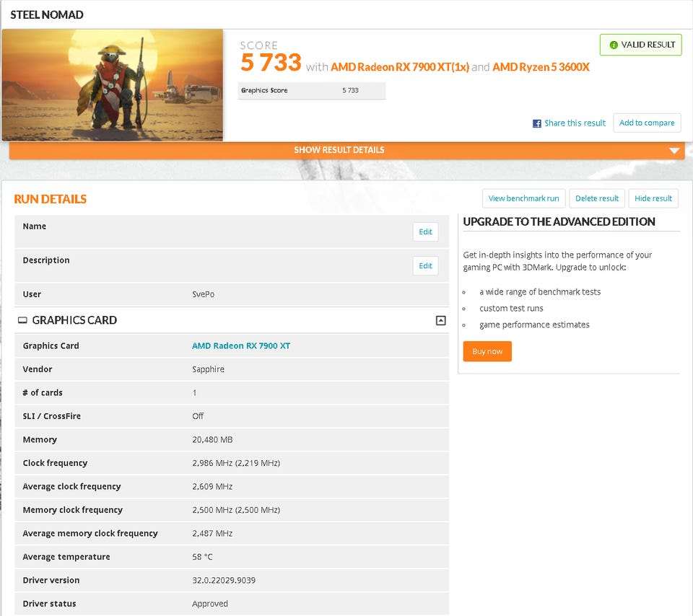Click the Average temperature value 58 °C
This screenshot has width=693, height=616.
point(202,556)
